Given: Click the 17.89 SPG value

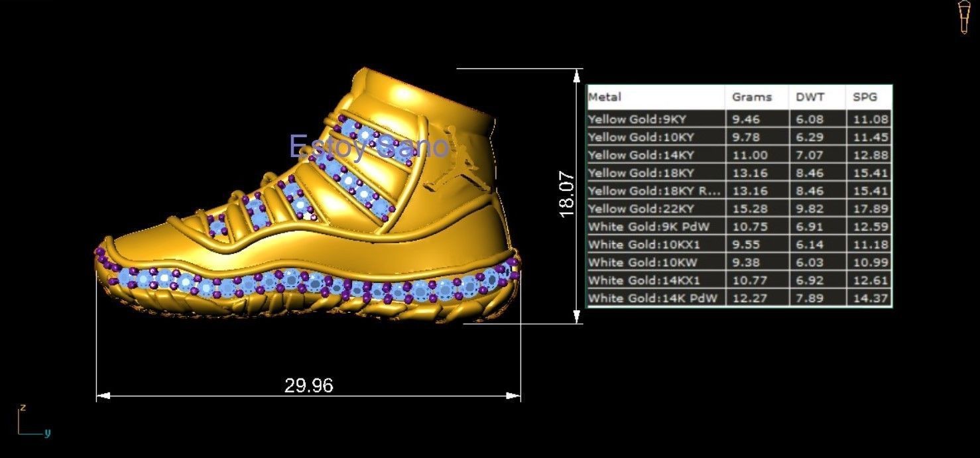Looking at the screenshot, I should (x=870, y=209).
